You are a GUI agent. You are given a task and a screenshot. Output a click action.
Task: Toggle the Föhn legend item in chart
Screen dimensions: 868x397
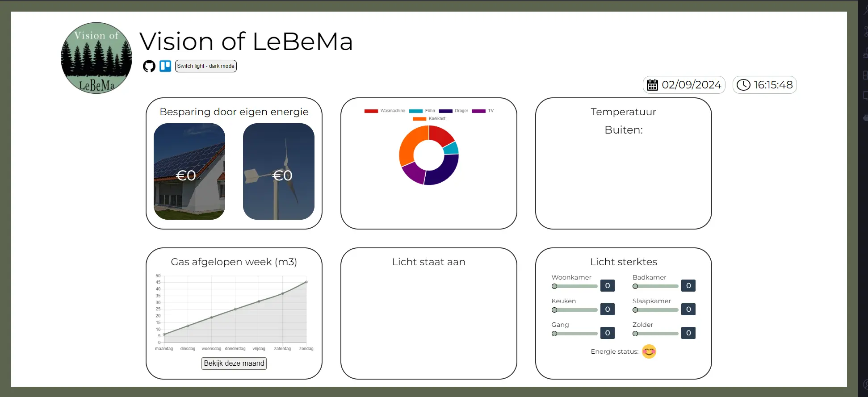(422, 111)
